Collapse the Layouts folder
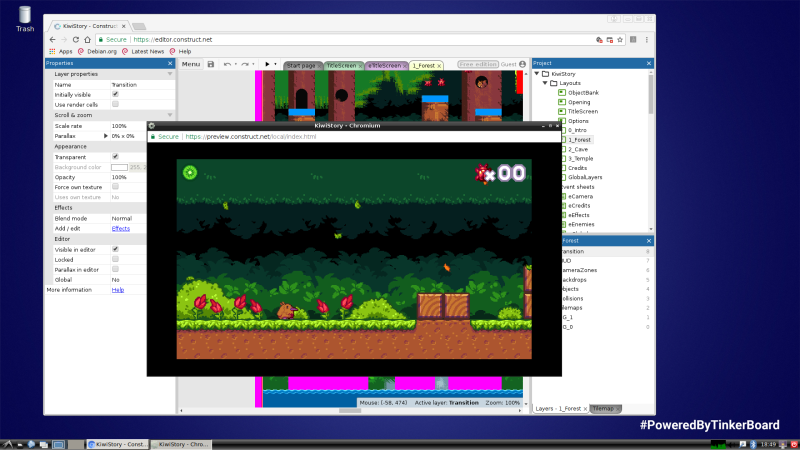The height and width of the screenshot is (450, 800). coord(545,83)
